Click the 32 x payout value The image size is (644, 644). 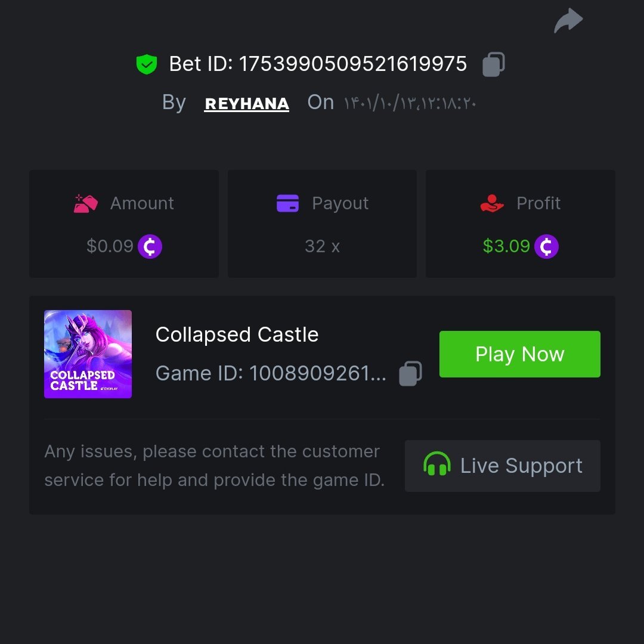click(322, 246)
